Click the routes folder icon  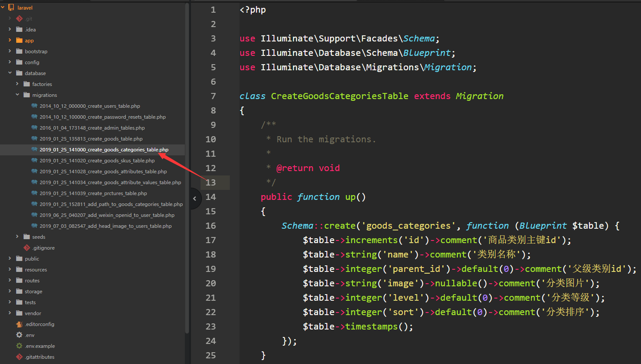19,280
